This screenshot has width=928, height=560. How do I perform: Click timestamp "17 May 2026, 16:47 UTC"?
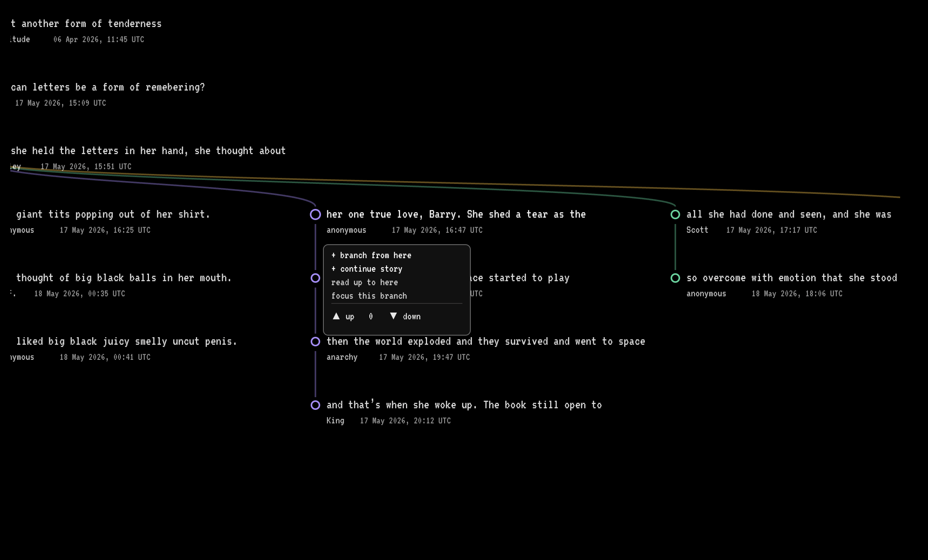437,230
